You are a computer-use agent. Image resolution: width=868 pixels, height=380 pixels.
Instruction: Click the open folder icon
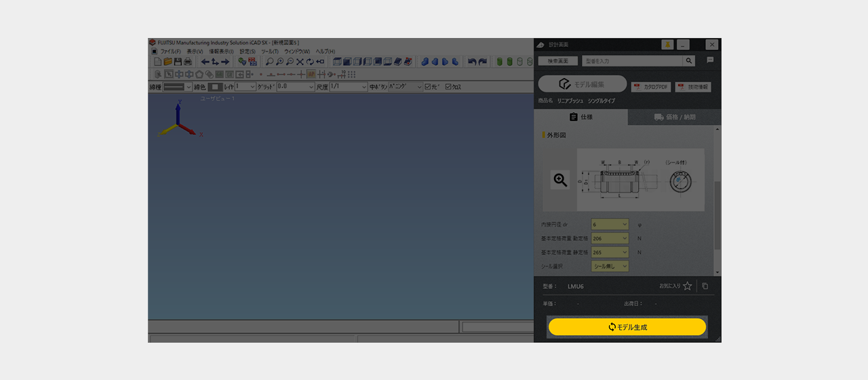click(x=167, y=62)
